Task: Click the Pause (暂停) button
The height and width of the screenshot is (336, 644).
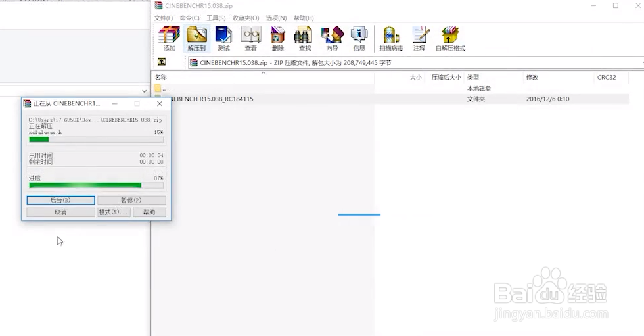Action: pos(131,200)
